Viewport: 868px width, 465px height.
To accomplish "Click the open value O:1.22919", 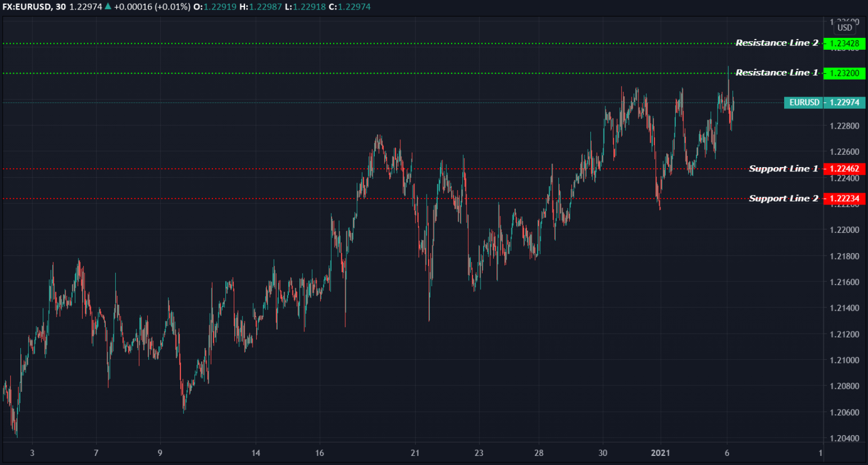I will [x=215, y=7].
